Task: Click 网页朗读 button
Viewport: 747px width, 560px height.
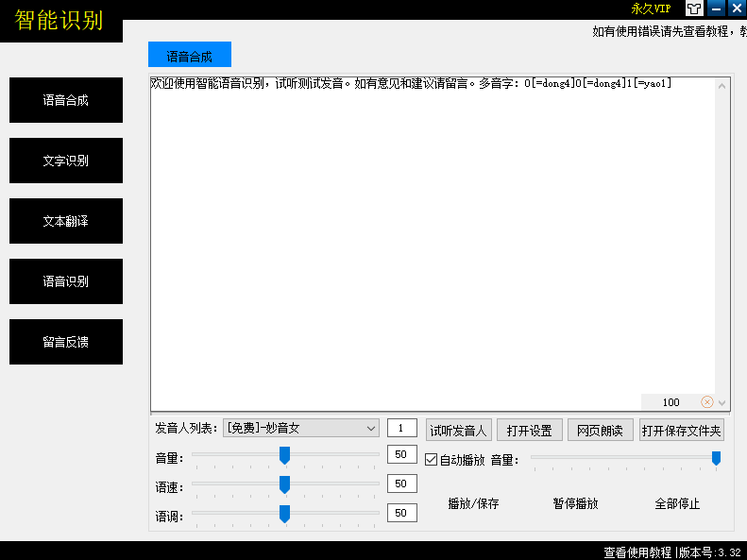Action: pos(601,431)
